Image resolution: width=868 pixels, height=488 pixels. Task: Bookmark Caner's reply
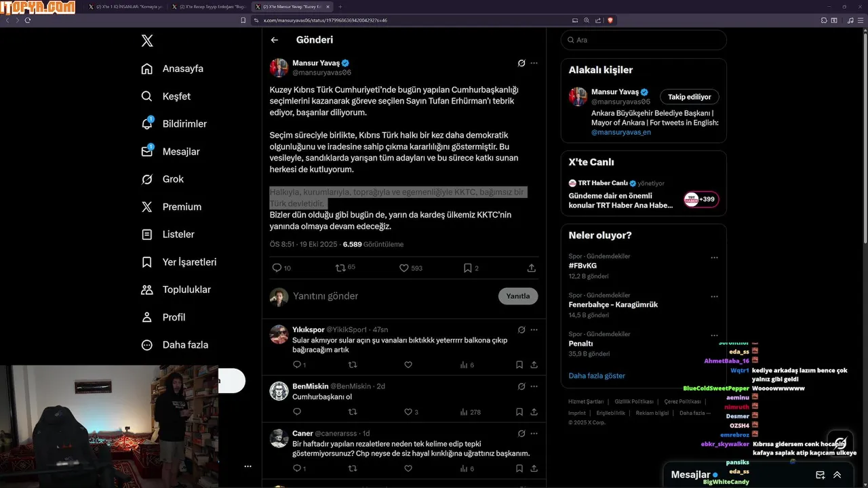(519, 468)
